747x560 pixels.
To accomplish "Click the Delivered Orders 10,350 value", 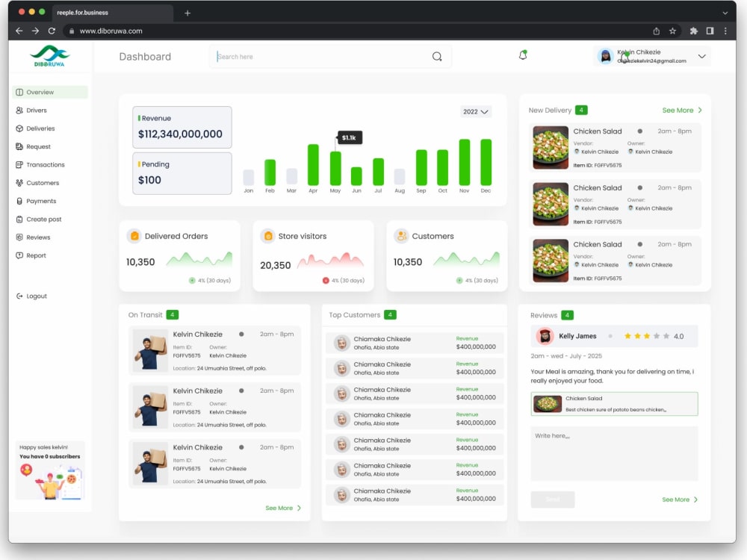I will (x=140, y=262).
